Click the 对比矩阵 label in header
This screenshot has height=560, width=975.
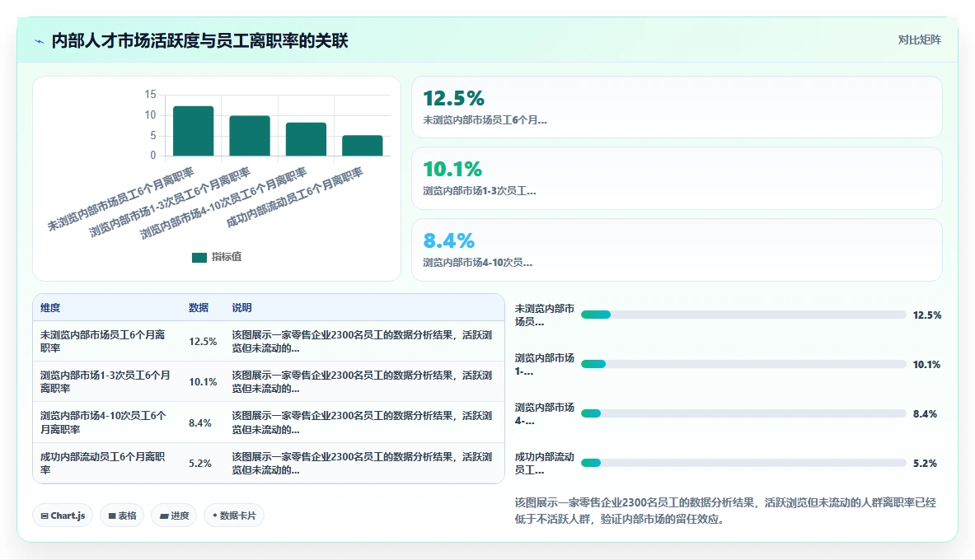tap(919, 40)
